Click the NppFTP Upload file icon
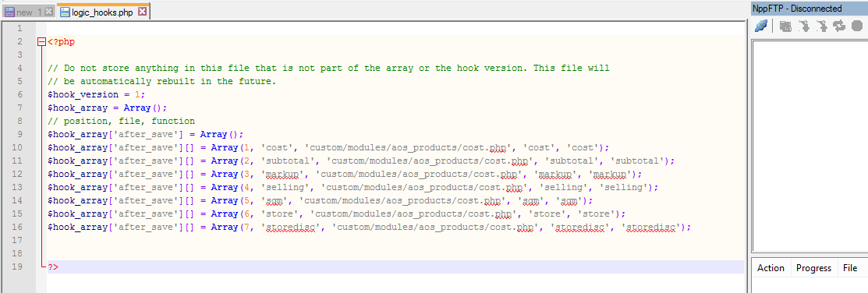The image size is (868, 293). 822,26
